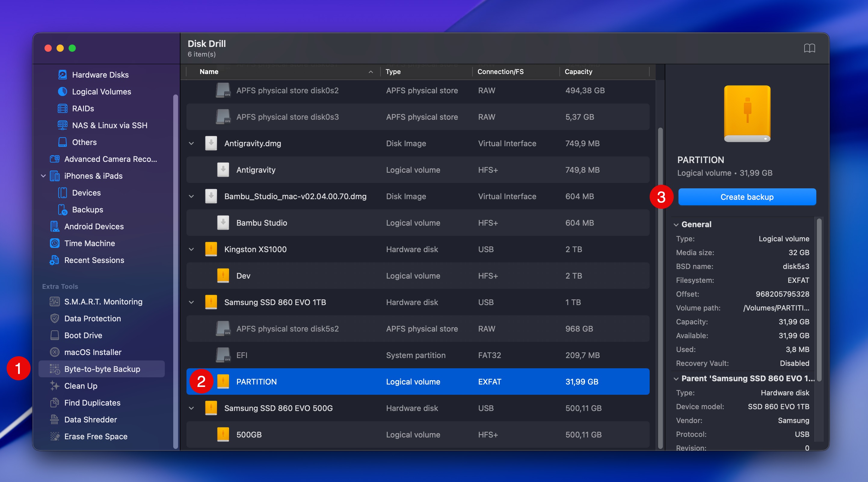Select the Erase Free Space tool
Screen dimensions: 868x482
[95, 437]
